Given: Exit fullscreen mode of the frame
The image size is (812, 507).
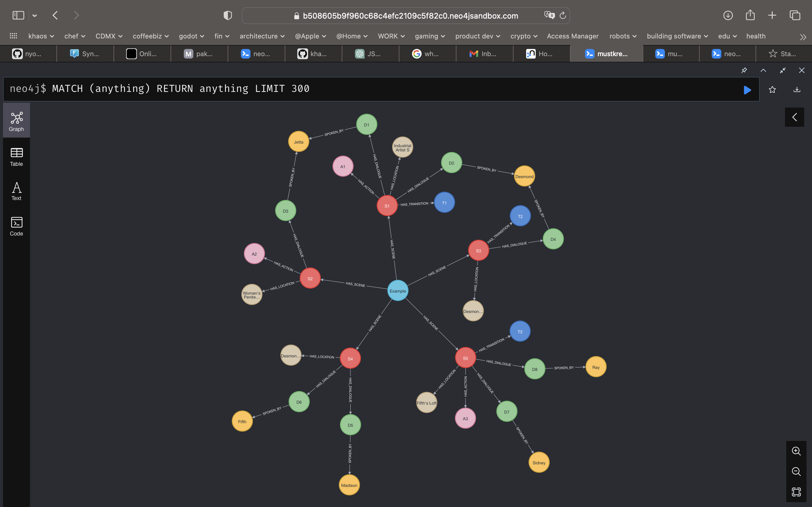Looking at the screenshot, I should [783, 70].
